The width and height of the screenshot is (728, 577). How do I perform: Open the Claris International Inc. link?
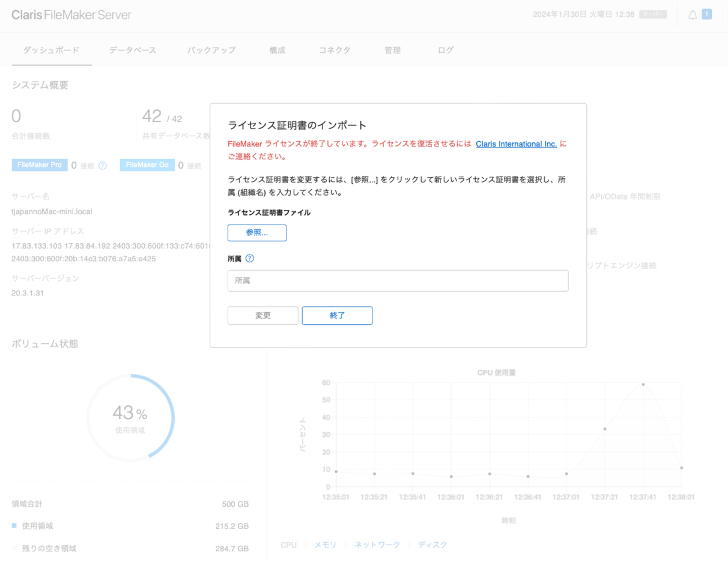[516, 144]
